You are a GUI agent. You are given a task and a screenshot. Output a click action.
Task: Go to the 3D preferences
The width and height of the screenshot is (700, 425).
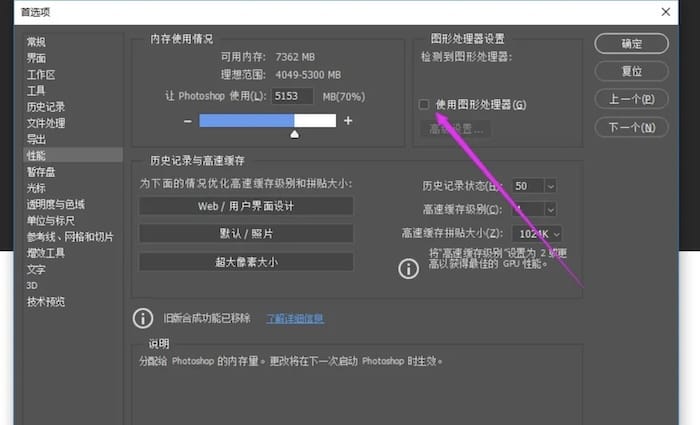click(32, 285)
